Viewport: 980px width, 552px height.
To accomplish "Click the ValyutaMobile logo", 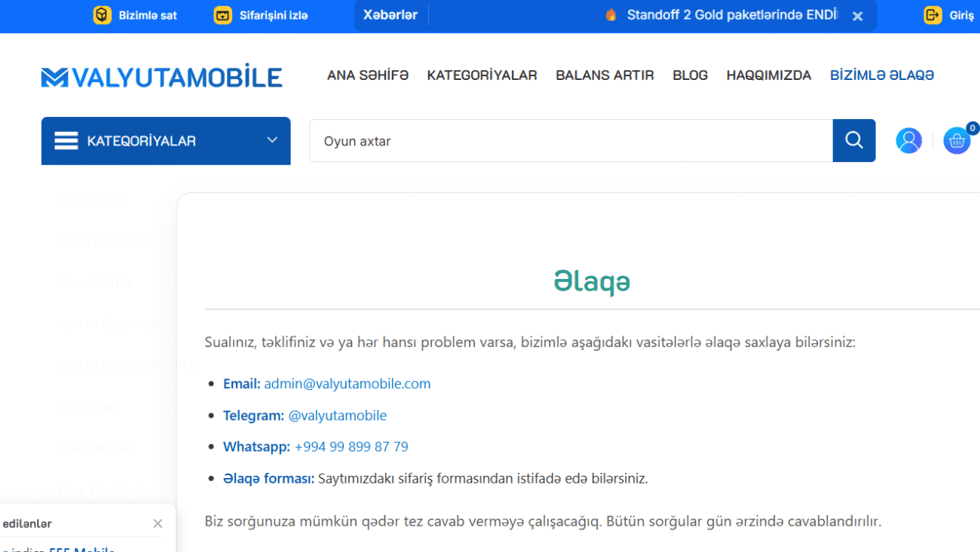I will (x=161, y=76).
